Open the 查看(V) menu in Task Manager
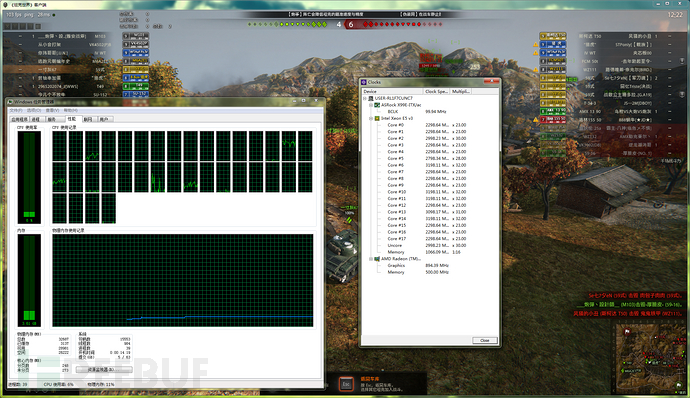This screenshot has width=690, height=398. coord(52,111)
